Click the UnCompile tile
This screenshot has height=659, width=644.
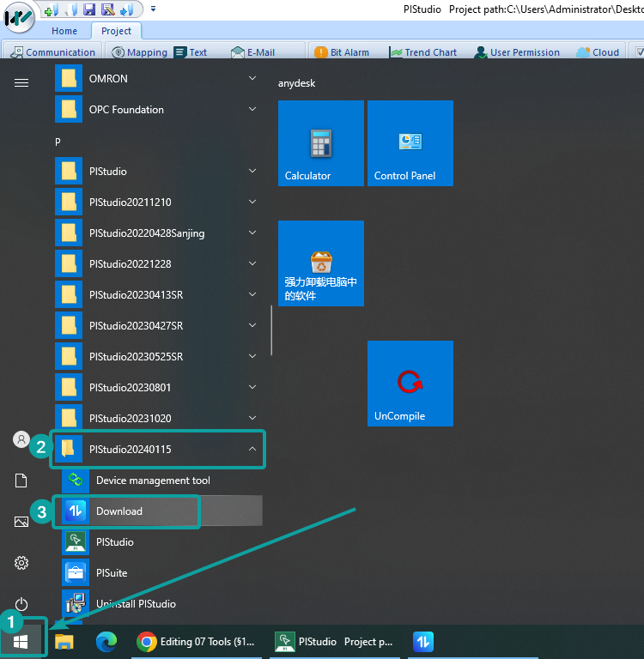point(410,384)
